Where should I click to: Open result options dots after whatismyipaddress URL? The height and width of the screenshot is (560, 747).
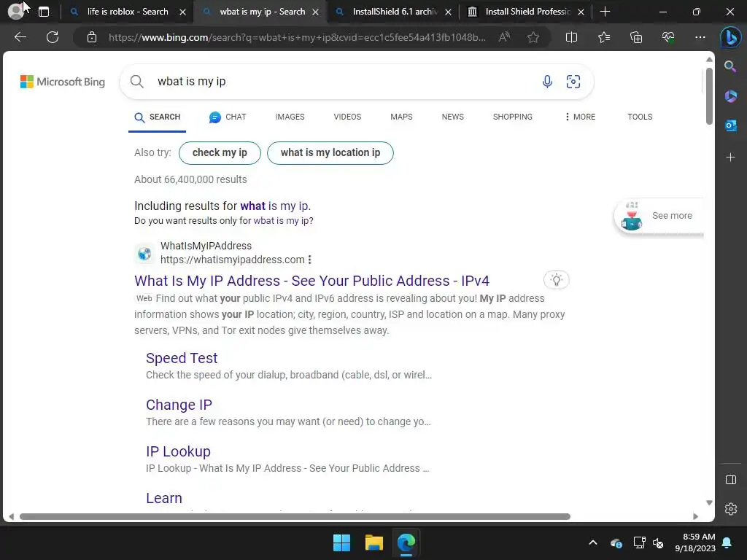(309, 260)
